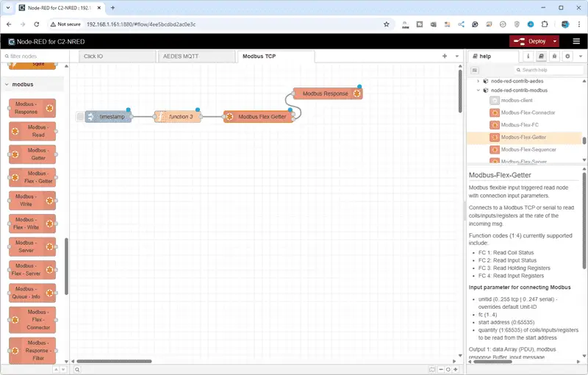
Task: Open Modbus-Flex-Getter help entry
Action: (524, 137)
